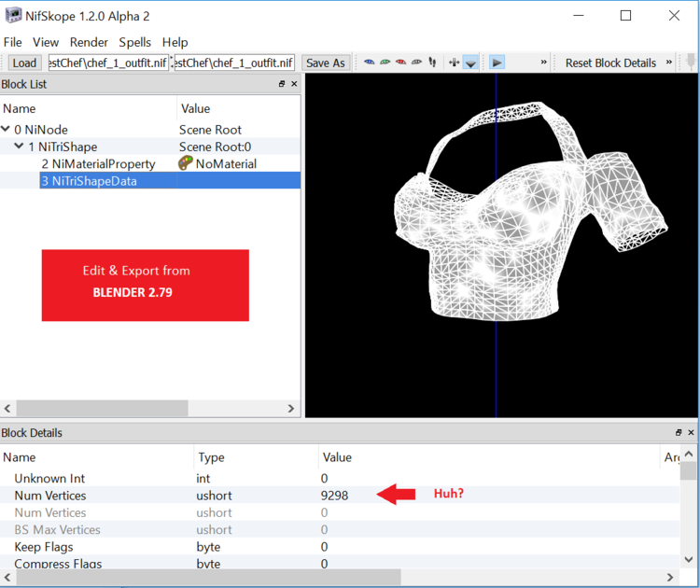Click the NifSkope application icon in title bar
This screenshot has height=588, width=700.
[x=13, y=16]
